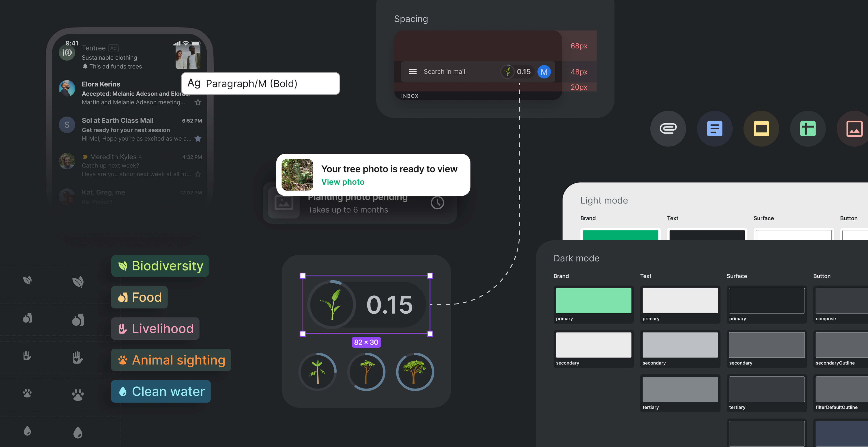Click Meredith Kyles profile picture
This screenshot has height=447, width=868.
67,161
